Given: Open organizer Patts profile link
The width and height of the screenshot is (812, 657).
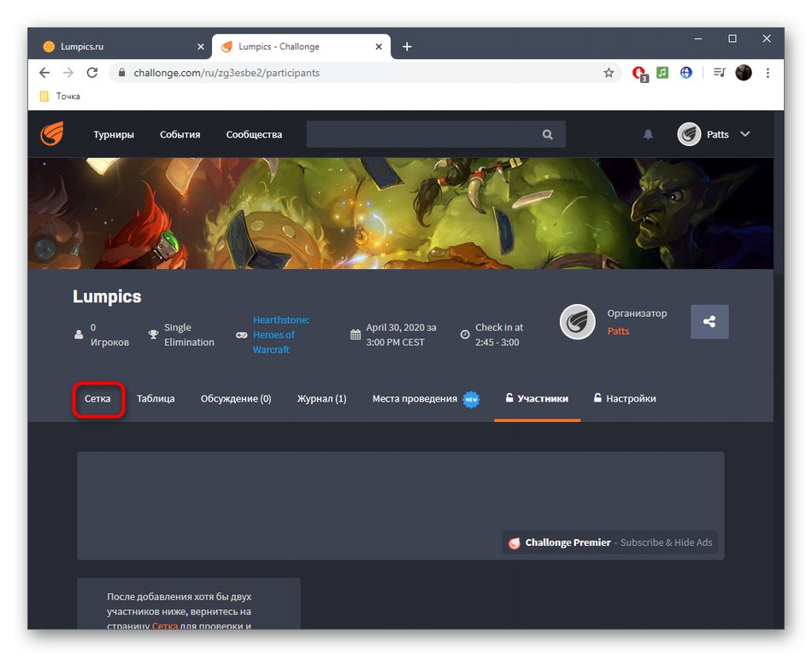Looking at the screenshot, I should (618, 331).
